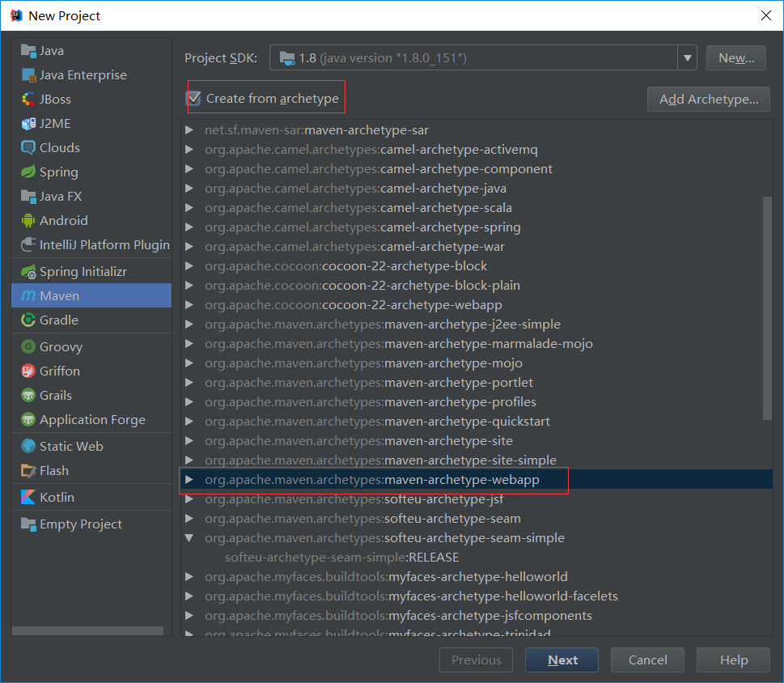784x683 pixels.
Task: Select Empty Project type
Action: point(91,524)
